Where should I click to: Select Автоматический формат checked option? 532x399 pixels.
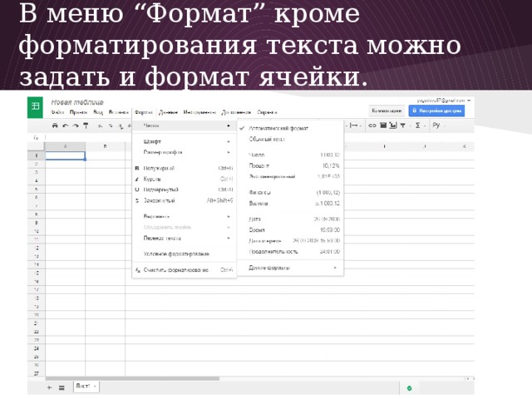[x=290, y=128]
